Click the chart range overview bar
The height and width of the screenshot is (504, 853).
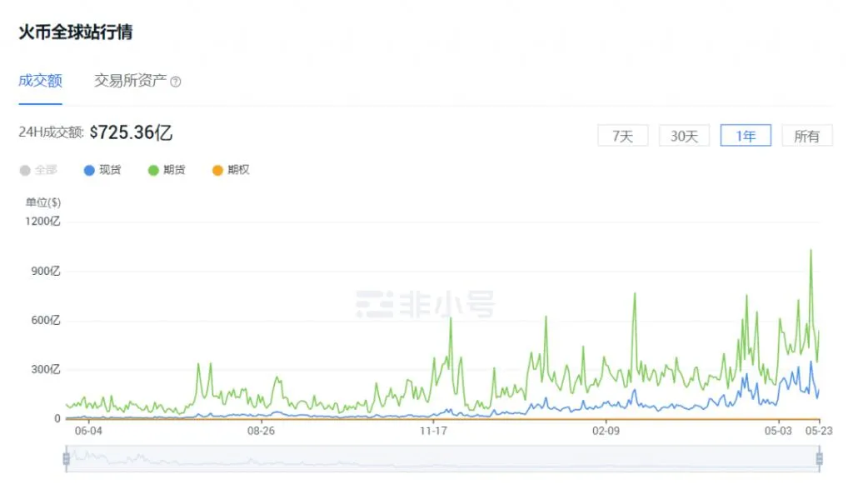443,459
